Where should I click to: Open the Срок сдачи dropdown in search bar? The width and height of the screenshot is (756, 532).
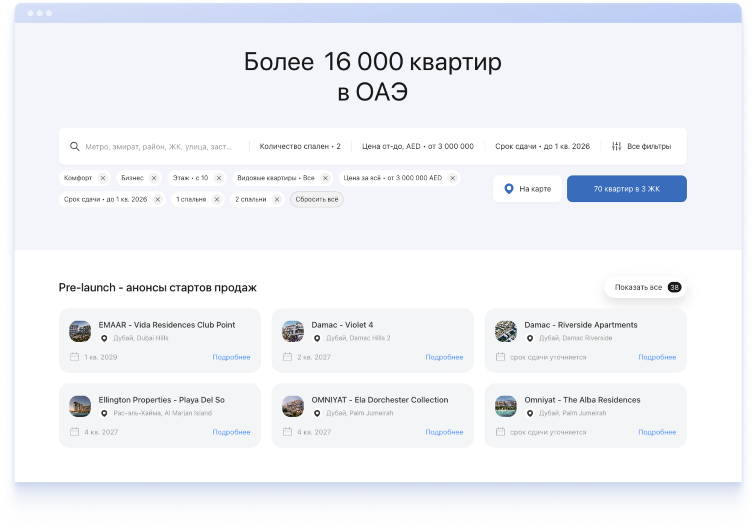542,147
